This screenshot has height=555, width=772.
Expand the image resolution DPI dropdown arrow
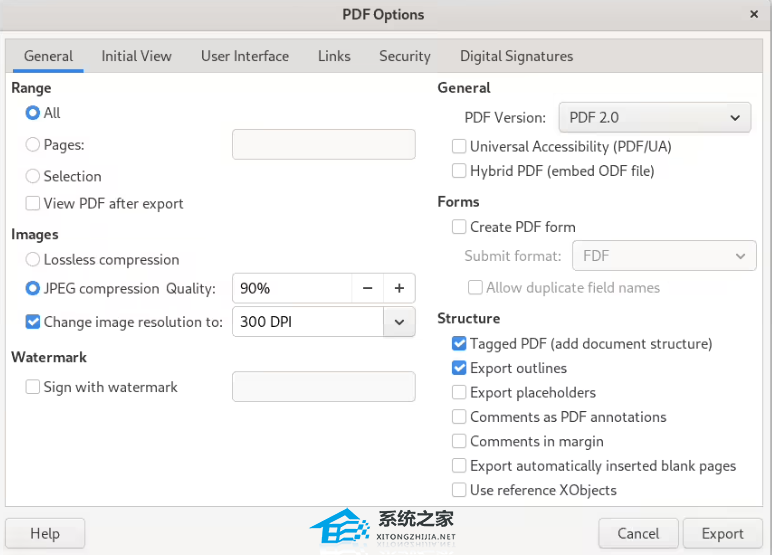pyautogui.click(x=399, y=322)
